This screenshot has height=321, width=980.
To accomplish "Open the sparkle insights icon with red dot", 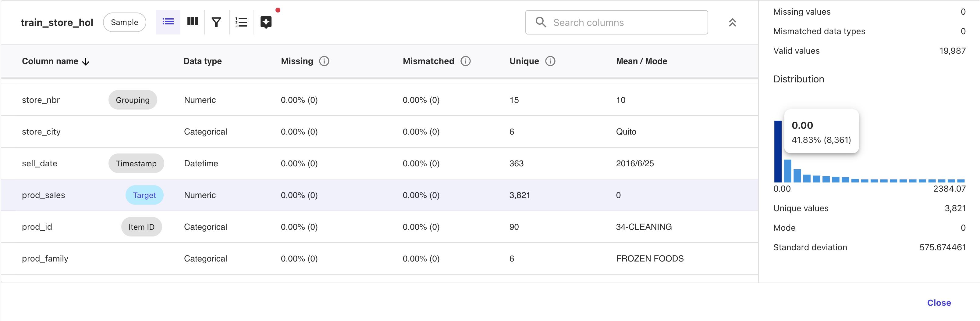I will (x=266, y=22).
